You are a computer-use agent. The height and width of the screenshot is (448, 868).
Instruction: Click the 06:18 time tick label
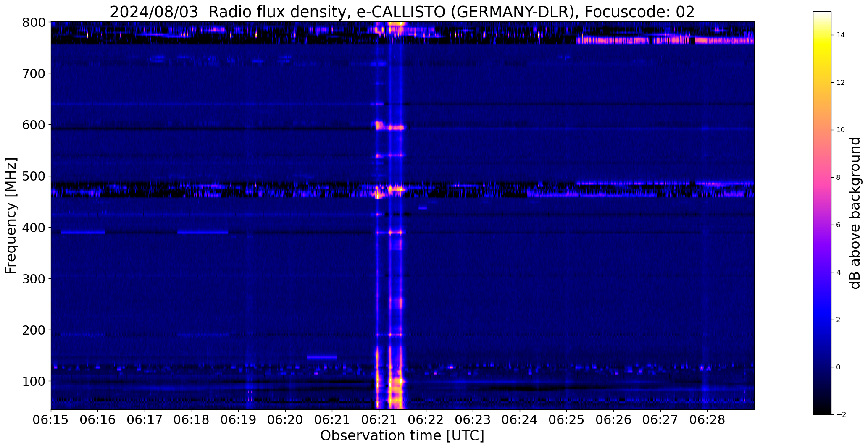click(x=192, y=420)
